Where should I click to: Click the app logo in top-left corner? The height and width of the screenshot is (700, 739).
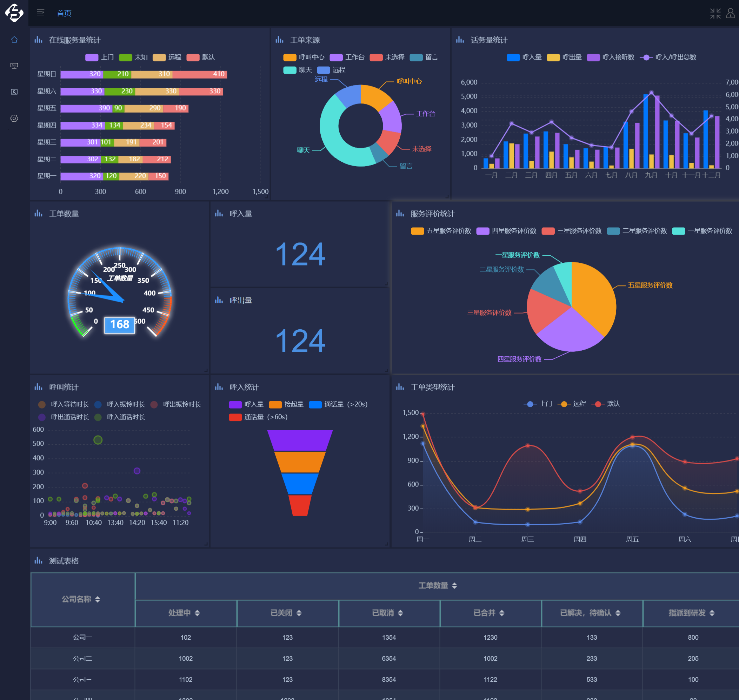click(14, 13)
